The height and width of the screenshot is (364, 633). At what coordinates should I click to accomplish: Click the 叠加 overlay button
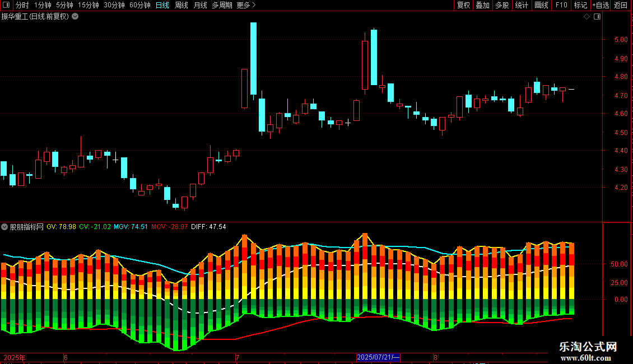tap(482, 5)
